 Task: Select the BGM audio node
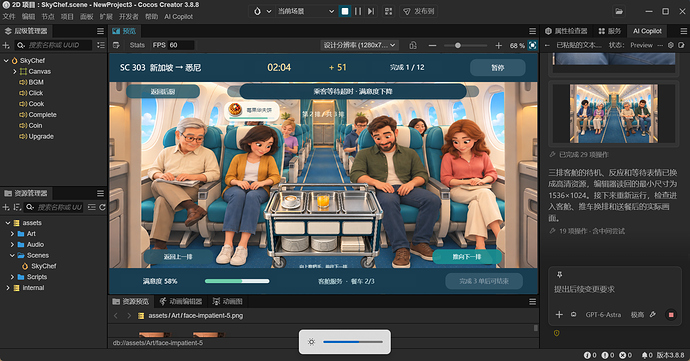tap(36, 82)
